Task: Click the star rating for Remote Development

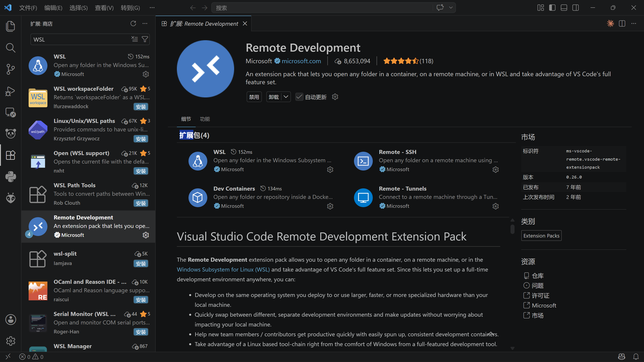Action: pyautogui.click(x=408, y=61)
